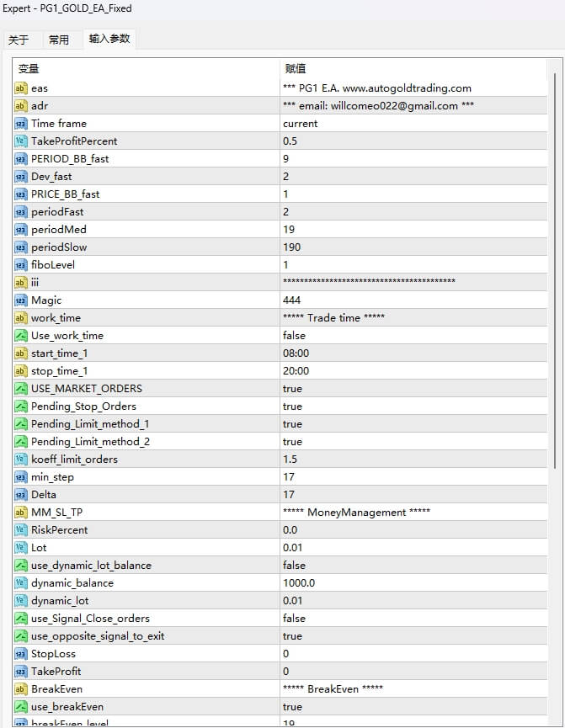Click the periodSlow value 190
565x728 pixels.
pos(292,247)
